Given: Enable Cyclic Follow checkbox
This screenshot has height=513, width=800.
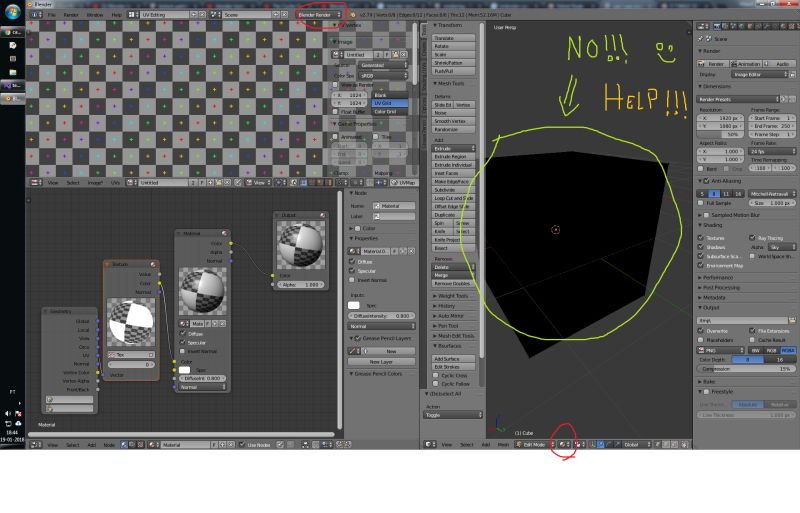Looking at the screenshot, I should (436, 383).
